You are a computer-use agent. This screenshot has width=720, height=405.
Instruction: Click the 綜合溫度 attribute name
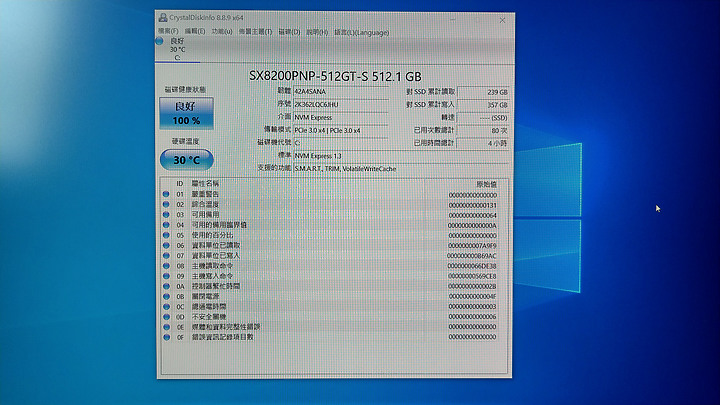click(205, 204)
